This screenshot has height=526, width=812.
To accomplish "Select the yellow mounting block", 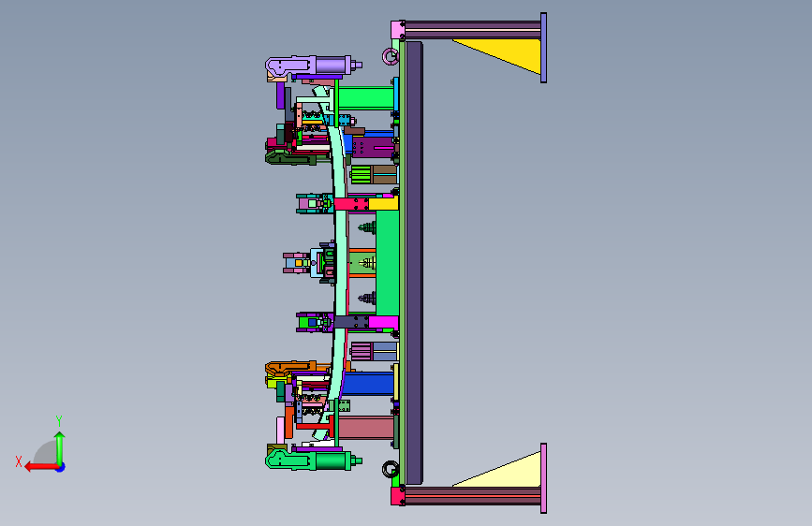I will click(x=383, y=203).
